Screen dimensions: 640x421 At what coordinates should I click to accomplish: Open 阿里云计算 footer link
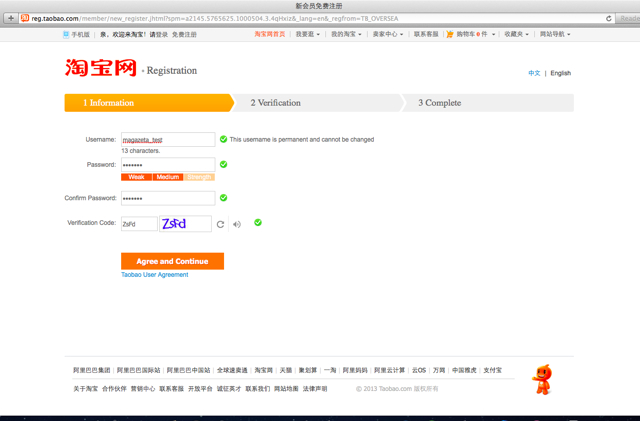(389, 370)
